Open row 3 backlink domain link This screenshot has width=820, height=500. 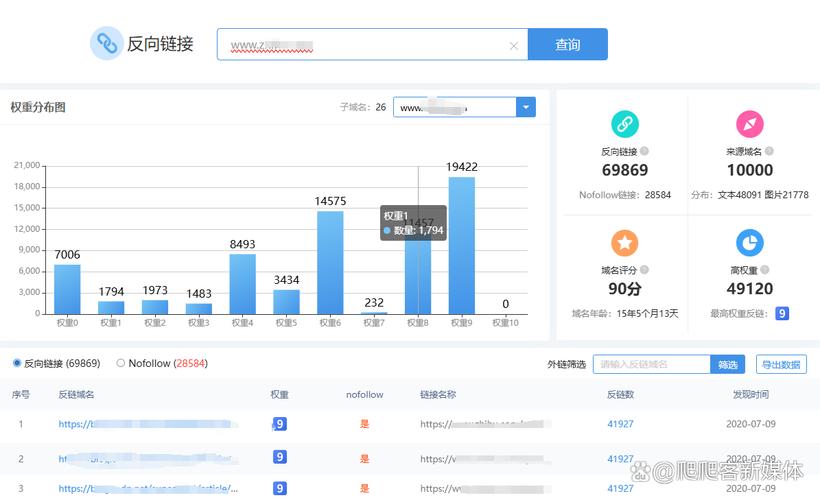click(148, 488)
